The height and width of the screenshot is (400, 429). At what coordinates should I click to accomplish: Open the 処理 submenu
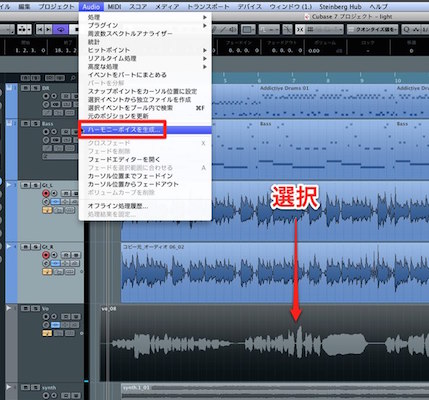click(x=145, y=17)
